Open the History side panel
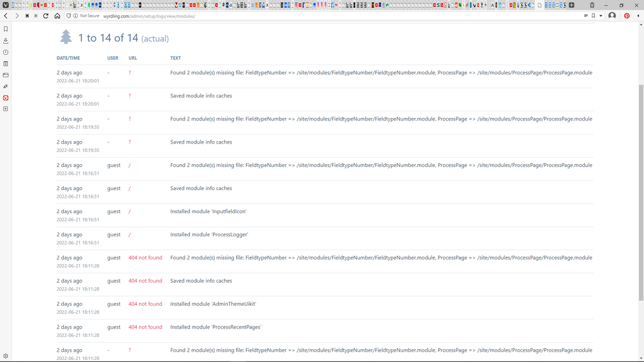The width and height of the screenshot is (644, 362). [x=6, y=52]
